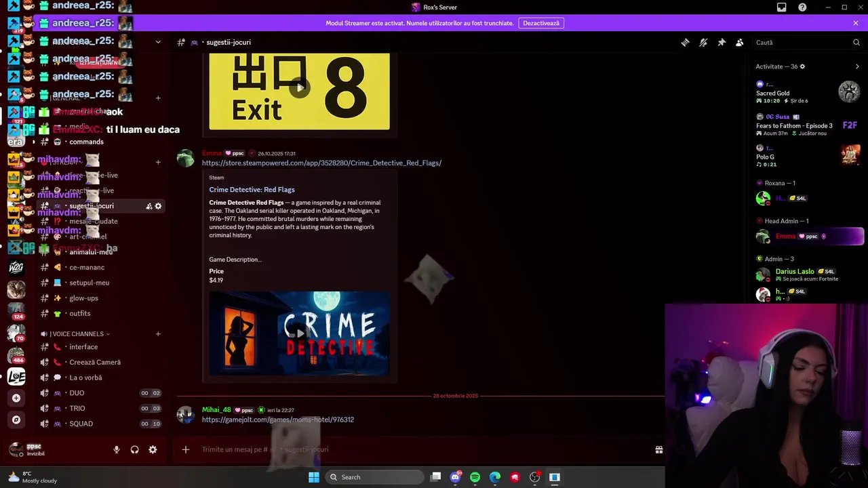
Task: Open Discord inbox icon in title bar
Action: 781,7
